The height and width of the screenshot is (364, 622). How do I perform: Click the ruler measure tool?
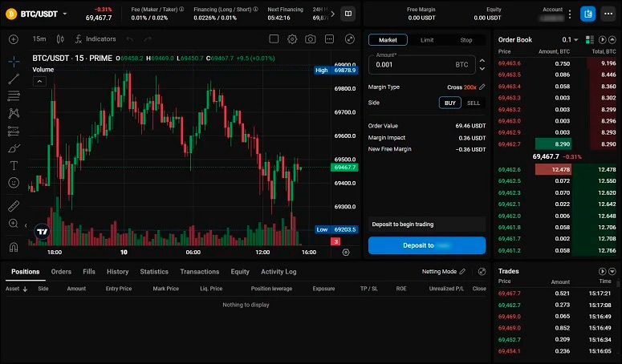pyautogui.click(x=14, y=205)
